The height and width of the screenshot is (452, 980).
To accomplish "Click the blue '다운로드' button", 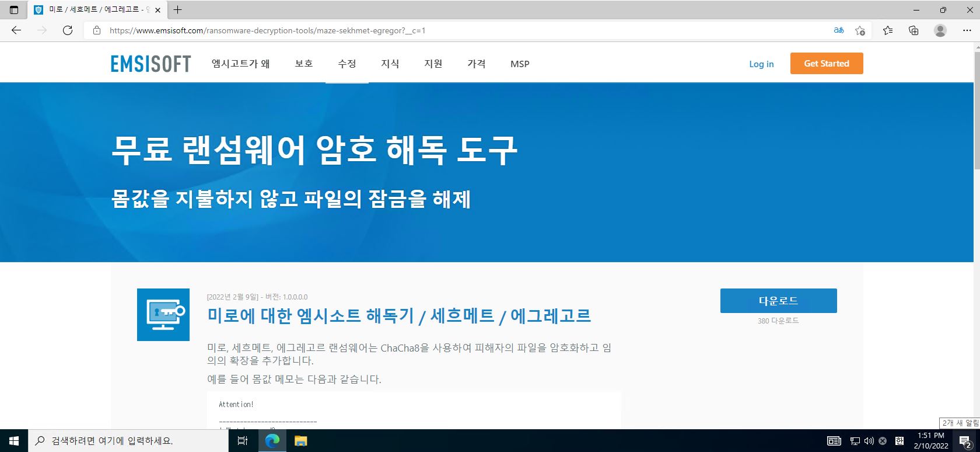I will (778, 301).
